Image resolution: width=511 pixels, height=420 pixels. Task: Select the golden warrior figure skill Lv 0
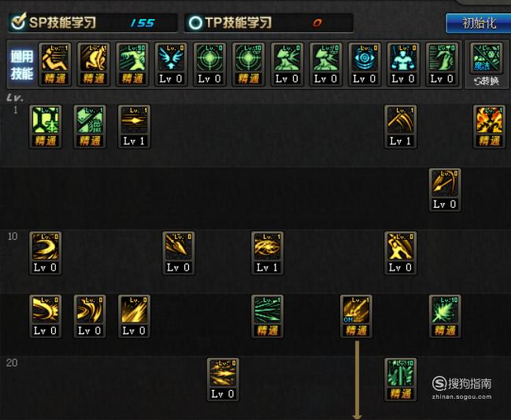click(x=400, y=253)
